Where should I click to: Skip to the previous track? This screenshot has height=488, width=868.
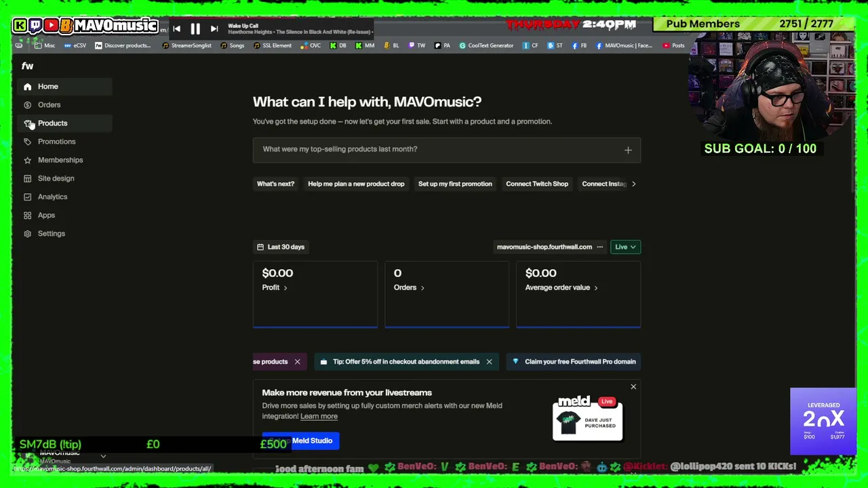point(176,28)
